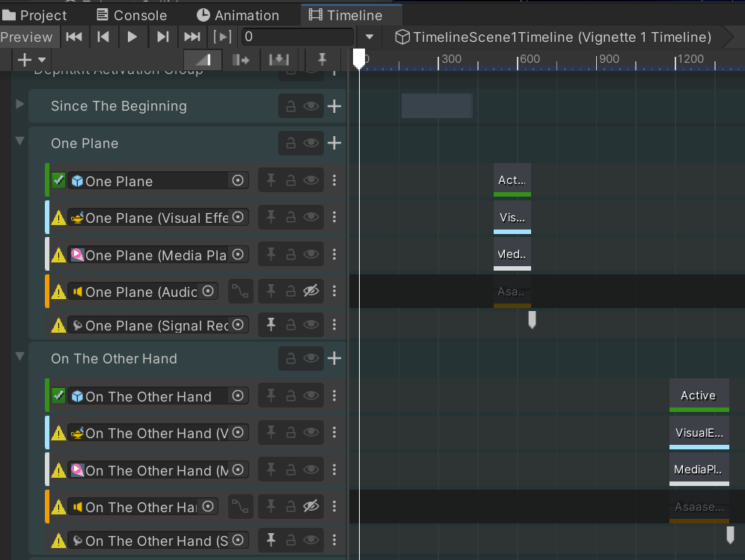Go to the end of the timeline
The width and height of the screenshot is (745, 560).
coord(192,37)
